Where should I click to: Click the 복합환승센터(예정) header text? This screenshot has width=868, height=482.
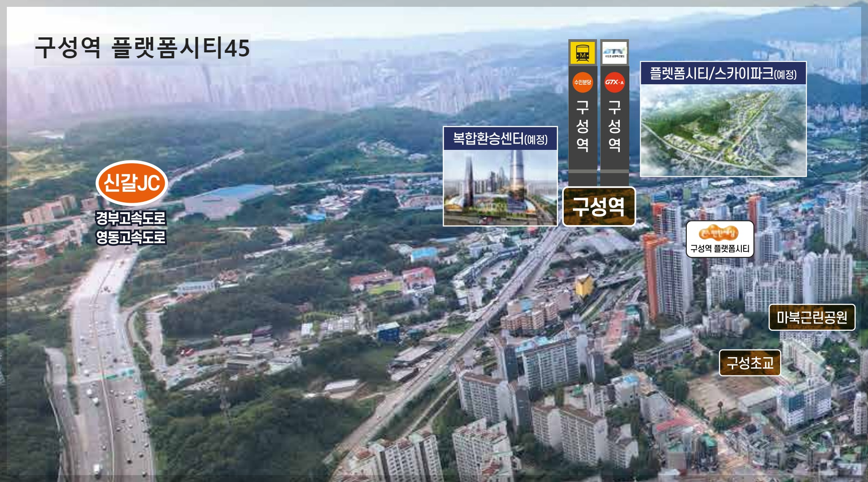point(500,138)
